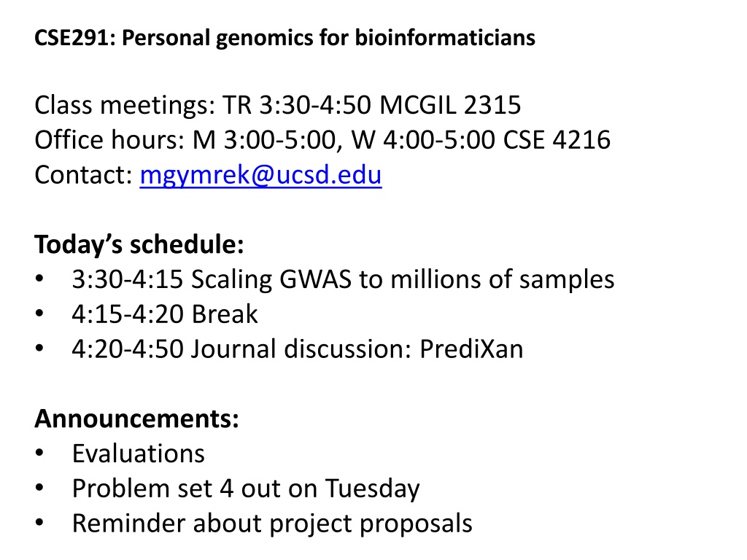
Task: Click the word PrediXan
Action: pos(472,349)
